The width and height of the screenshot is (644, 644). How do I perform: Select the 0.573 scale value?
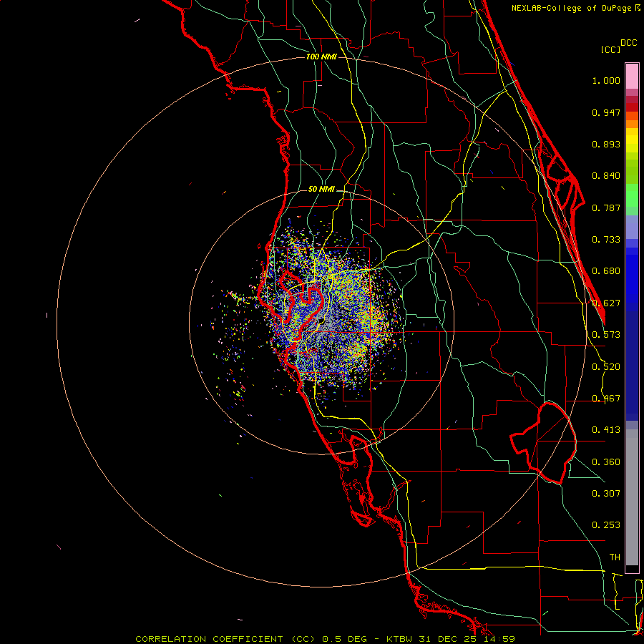tap(606, 335)
